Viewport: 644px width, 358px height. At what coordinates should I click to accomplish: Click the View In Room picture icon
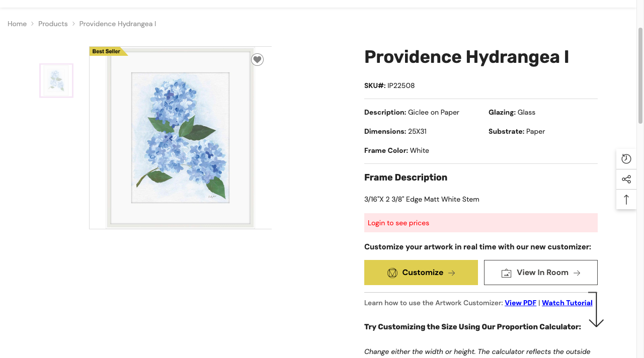click(x=506, y=273)
